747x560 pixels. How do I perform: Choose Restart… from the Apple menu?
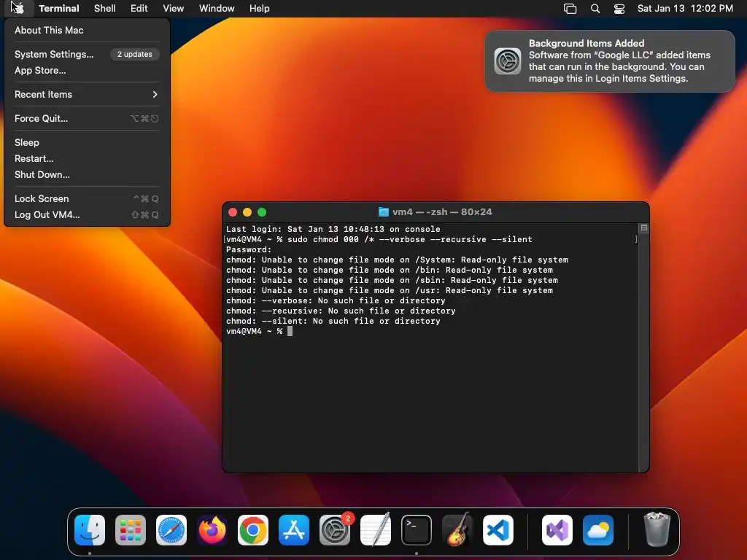87,158
